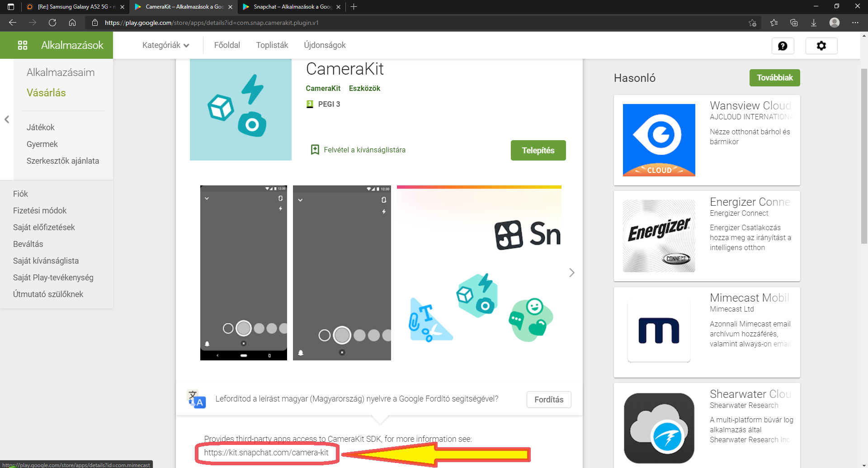Open the kit.snapchat.com/camera-kit link

pos(266,453)
